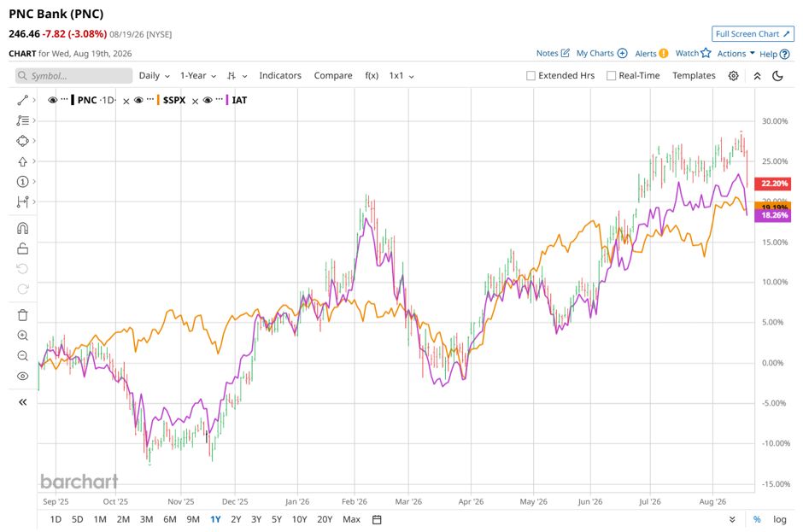Remove the $SPX series with its X
This screenshot has width=803, height=532.
(195, 102)
